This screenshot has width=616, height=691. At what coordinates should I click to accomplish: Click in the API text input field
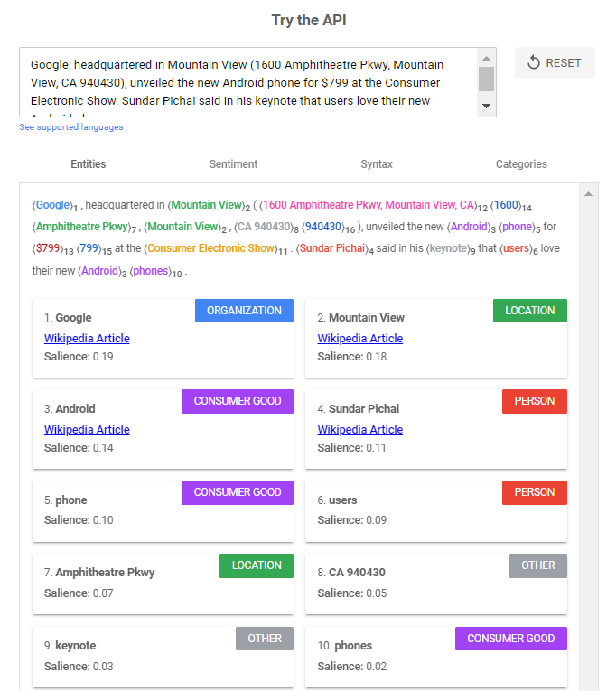248,81
